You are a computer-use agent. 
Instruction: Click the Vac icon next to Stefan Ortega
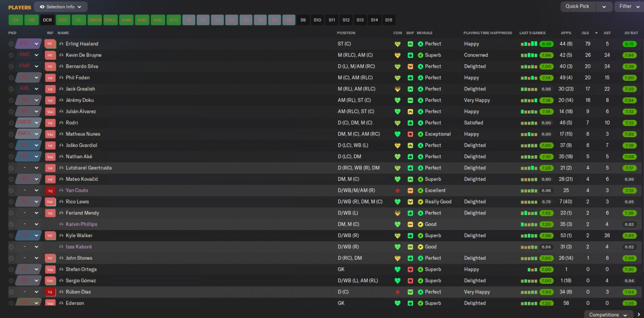click(50, 269)
